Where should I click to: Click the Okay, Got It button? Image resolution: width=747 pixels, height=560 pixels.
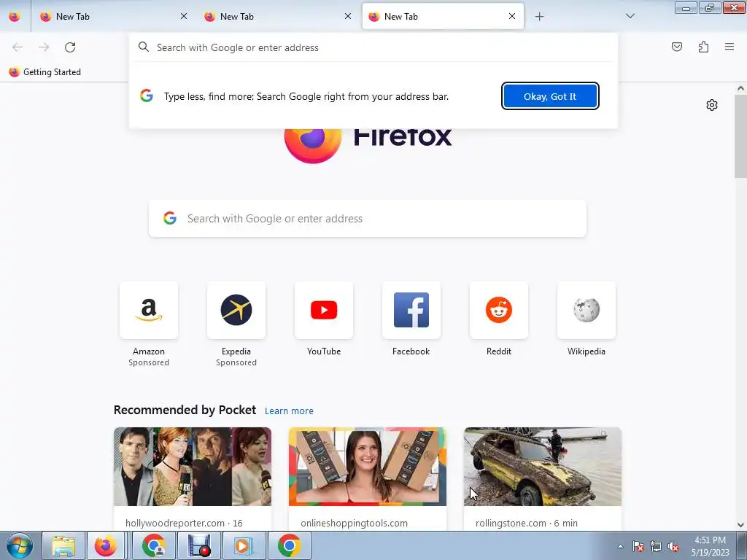550,96
